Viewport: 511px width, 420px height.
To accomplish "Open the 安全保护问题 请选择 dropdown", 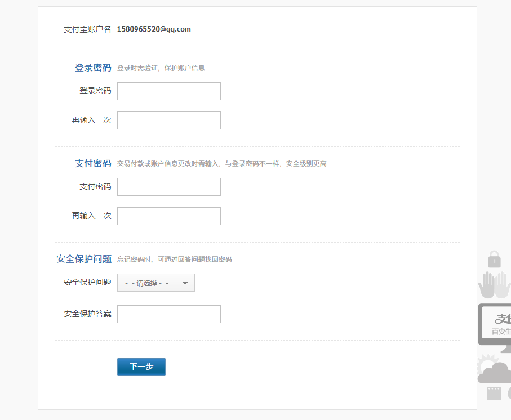I will [155, 283].
